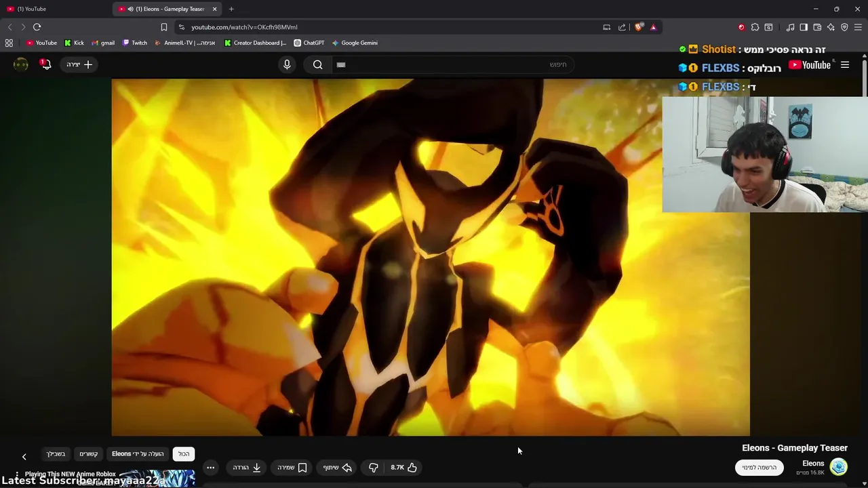Open AnimeIL-TV bookmark
Image resolution: width=868 pixels, height=488 pixels.
(185, 43)
